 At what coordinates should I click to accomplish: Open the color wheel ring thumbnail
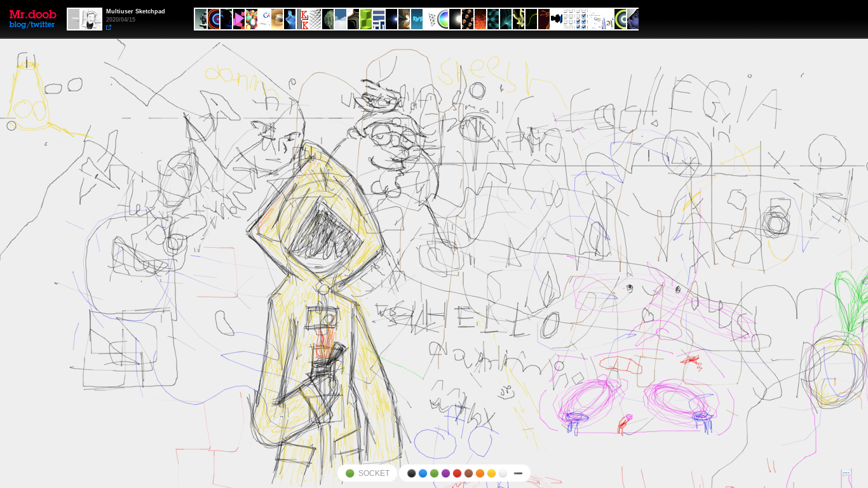[x=442, y=19]
